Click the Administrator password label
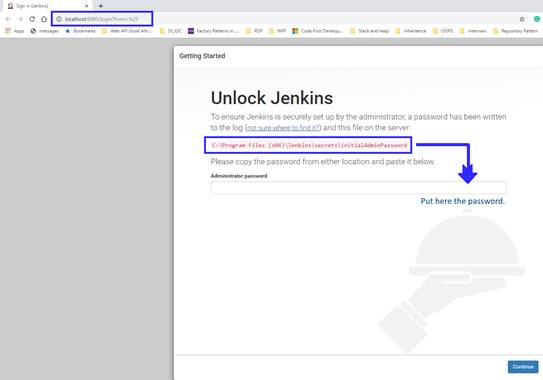 coord(239,176)
